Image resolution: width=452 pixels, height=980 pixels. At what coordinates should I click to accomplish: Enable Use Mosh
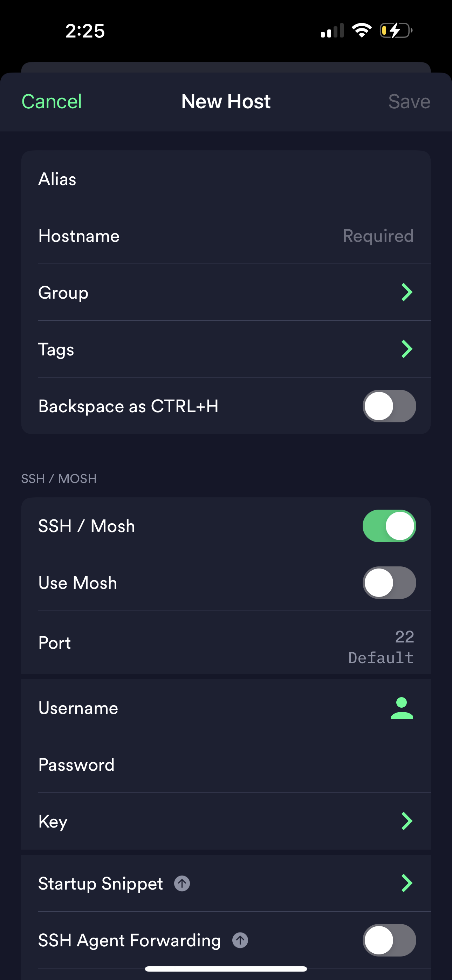(389, 583)
